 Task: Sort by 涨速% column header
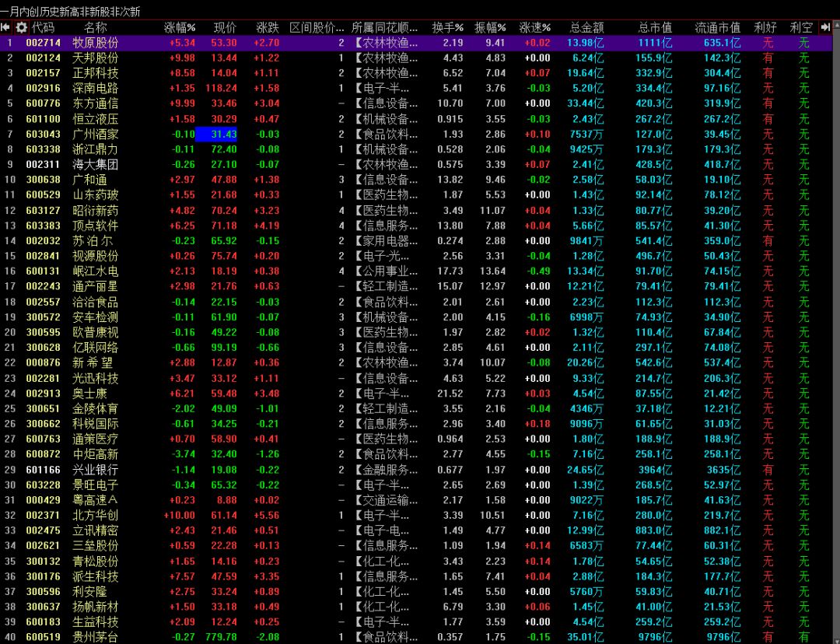click(534, 26)
